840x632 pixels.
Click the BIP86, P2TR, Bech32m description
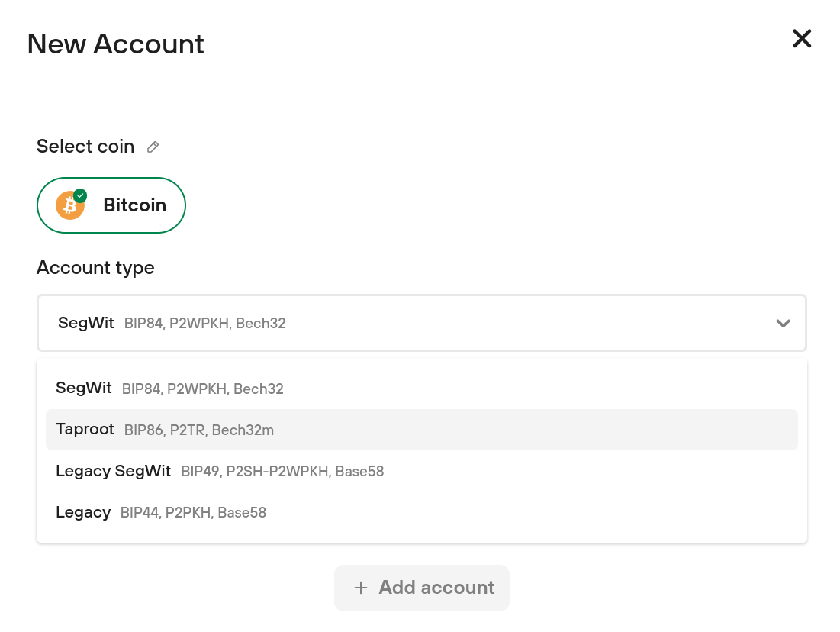tap(198, 430)
